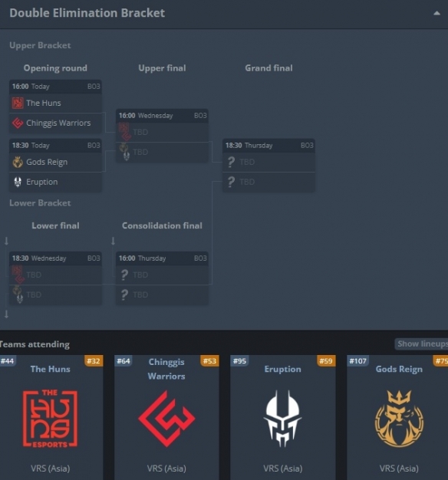Click Show lineups button

[x=422, y=344]
